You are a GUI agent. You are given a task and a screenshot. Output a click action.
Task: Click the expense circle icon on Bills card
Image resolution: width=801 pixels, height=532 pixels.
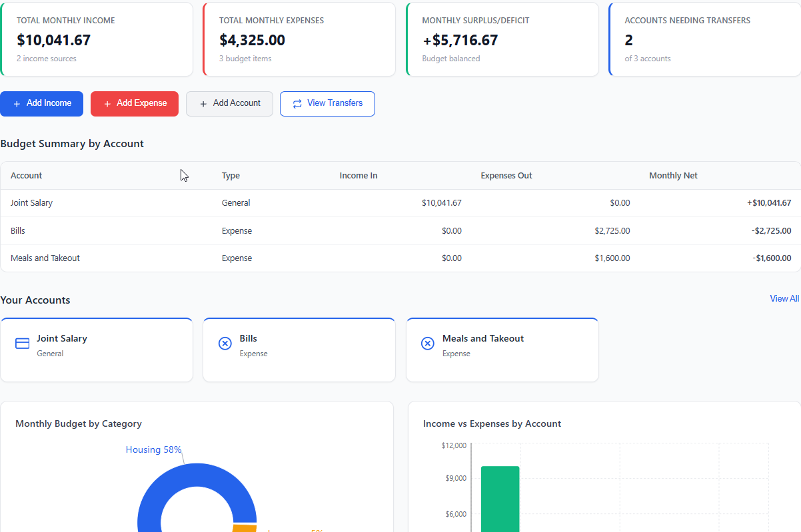click(225, 343)
